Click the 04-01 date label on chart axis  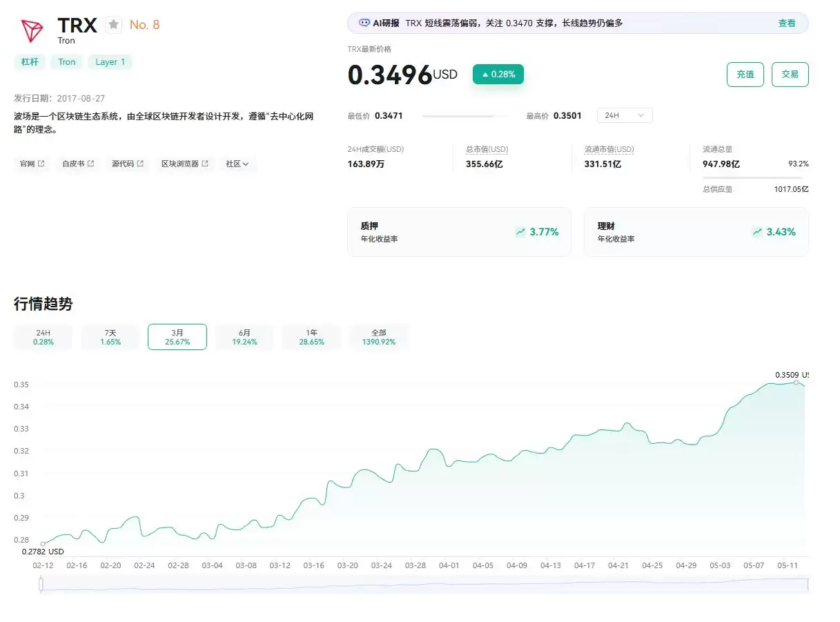(x=449, y=565)
